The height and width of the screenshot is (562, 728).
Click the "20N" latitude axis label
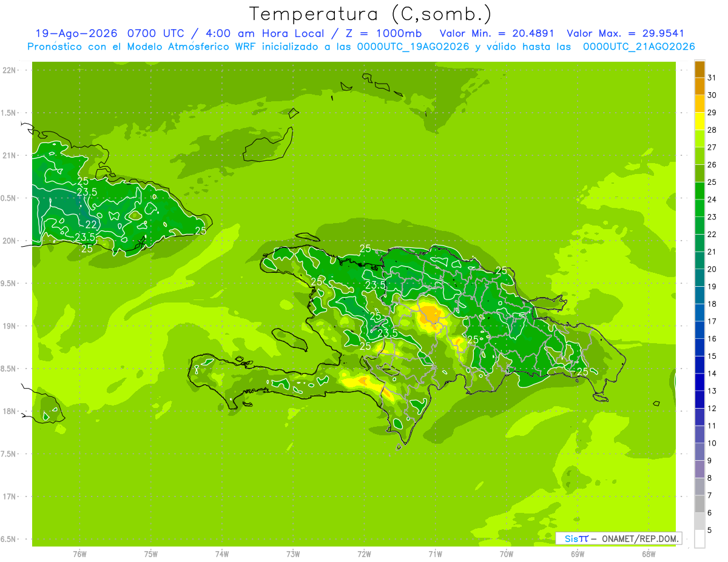click(10, 241)
